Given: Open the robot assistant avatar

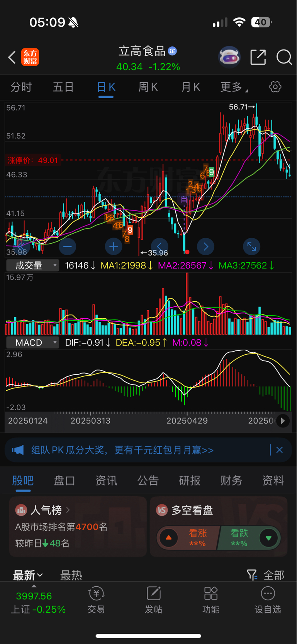Looking at the screenshot, I should click(x=229, y=57).
